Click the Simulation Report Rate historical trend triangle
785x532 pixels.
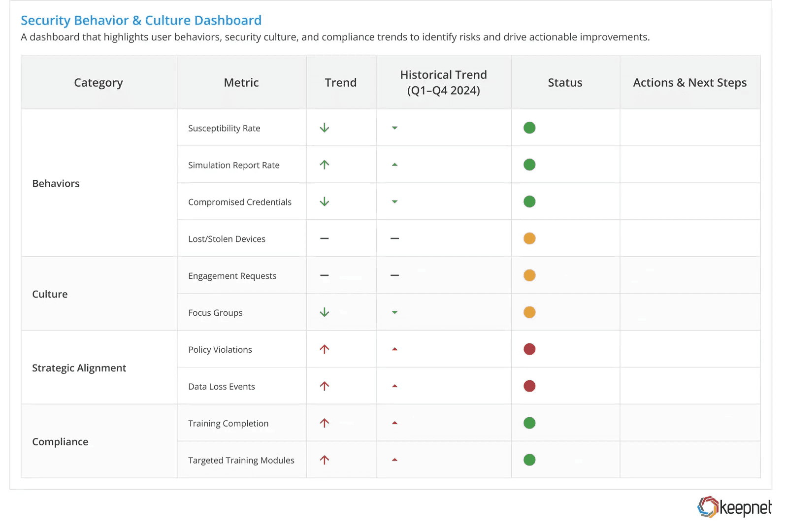pyautogui.click(x=394, y=165)
